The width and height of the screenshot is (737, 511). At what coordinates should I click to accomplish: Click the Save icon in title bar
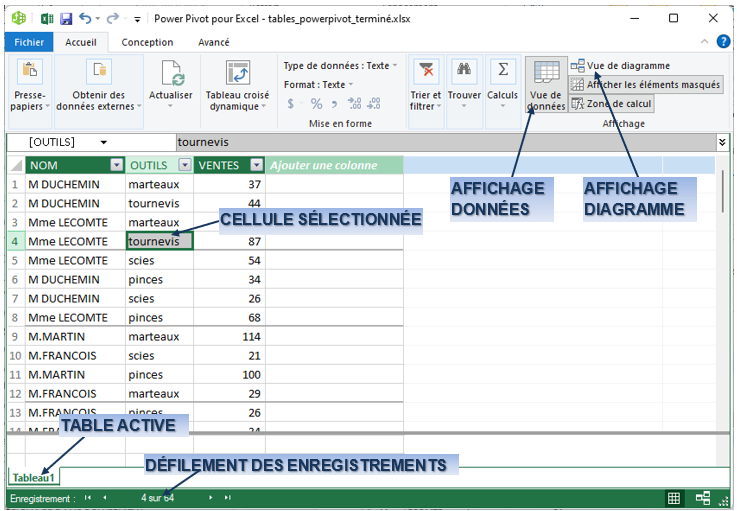click(66, 19)
